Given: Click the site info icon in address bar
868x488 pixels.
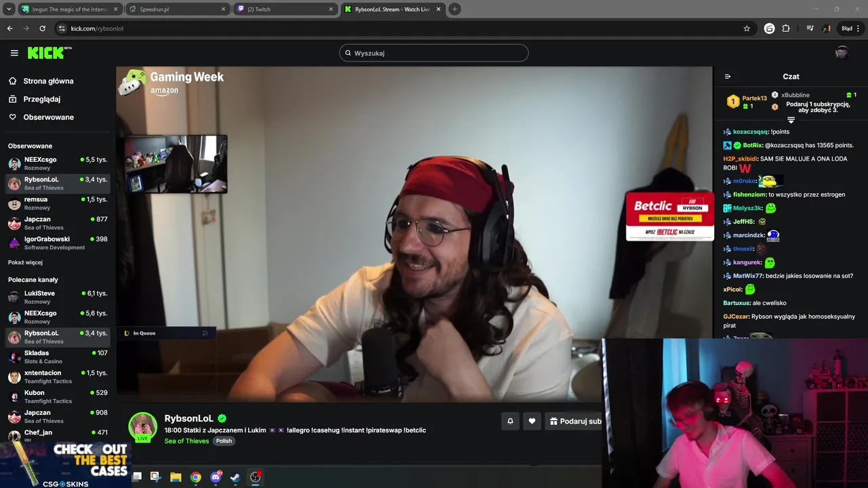Looking at the screenshot, I should tap(62, 28).
